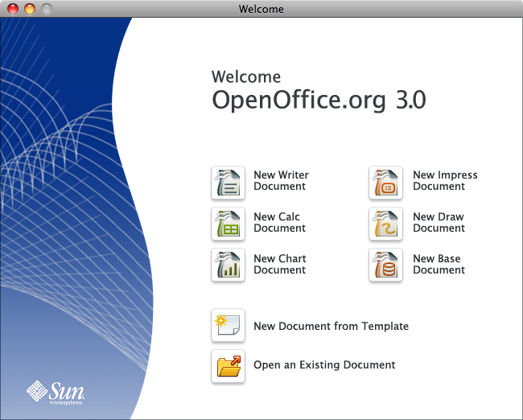Launch the New Draw icon
This screenshot has width=523, height=420.
point(385,224)
